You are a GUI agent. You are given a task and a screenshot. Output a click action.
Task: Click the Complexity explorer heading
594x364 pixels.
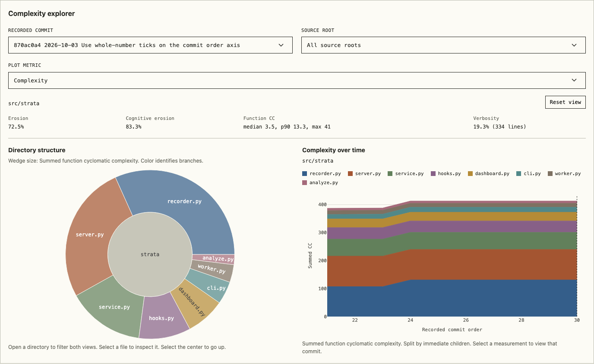coord(41,13)
